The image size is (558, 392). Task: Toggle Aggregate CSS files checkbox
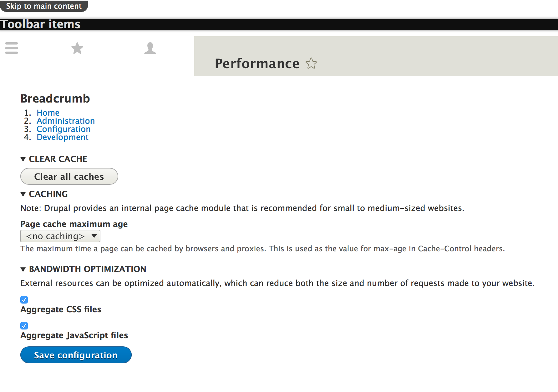pyautogui.click(x=24, y=300)
